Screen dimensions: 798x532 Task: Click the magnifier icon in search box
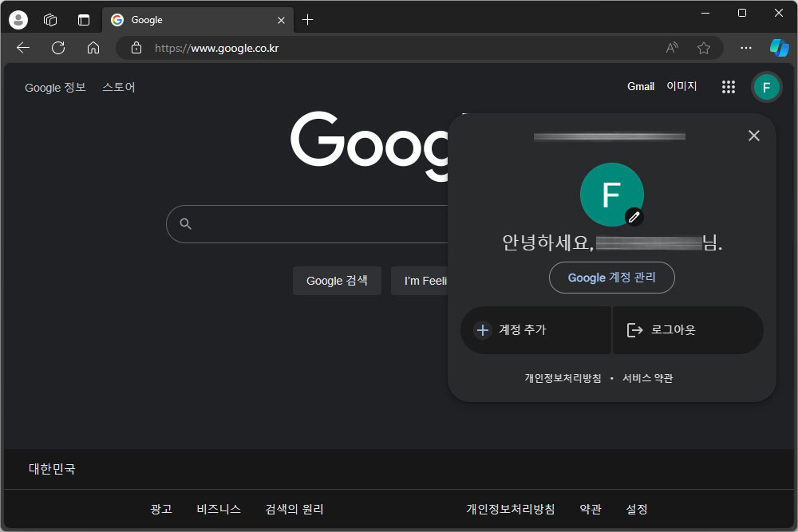[x=185, y=224]
